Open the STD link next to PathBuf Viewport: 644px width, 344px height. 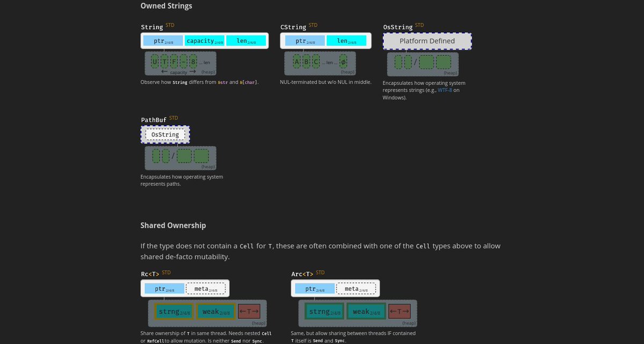click(x=173, y=118)
